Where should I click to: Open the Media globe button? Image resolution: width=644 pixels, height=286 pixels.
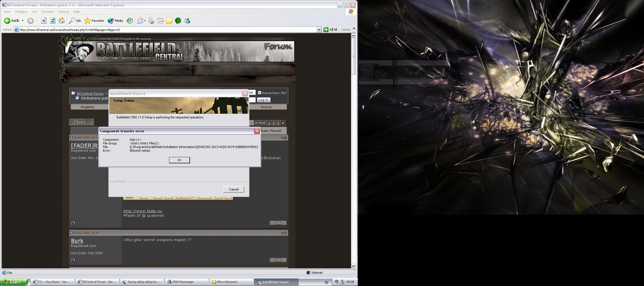pyautogui.click(x=111, y=21)
